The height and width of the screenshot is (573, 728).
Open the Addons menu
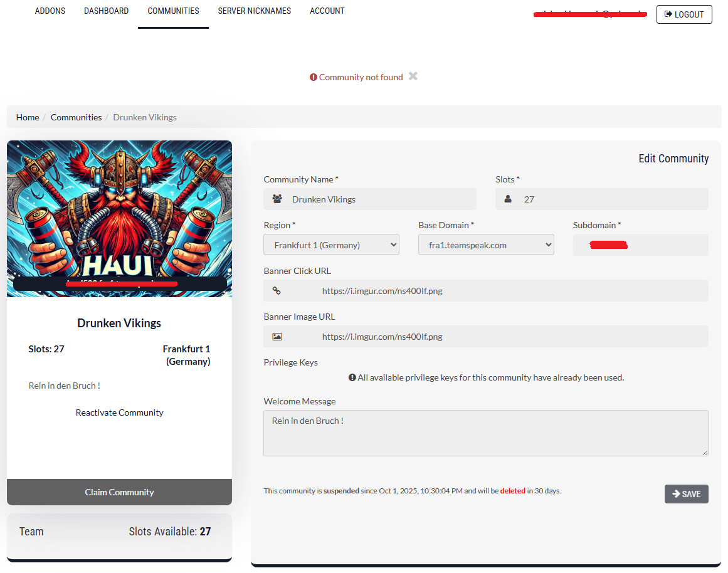[50, 11]
